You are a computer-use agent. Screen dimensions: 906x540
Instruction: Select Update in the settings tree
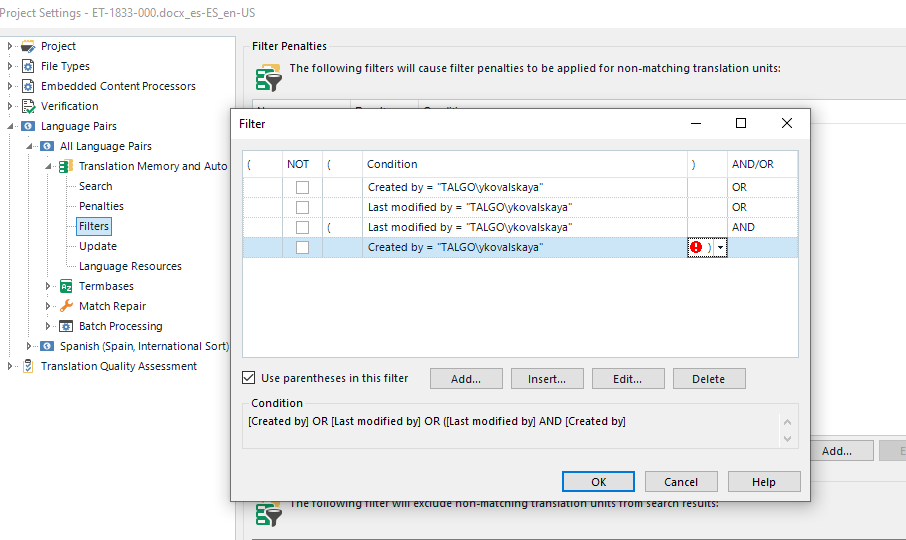pyautogui.click(x=98, y=246)
